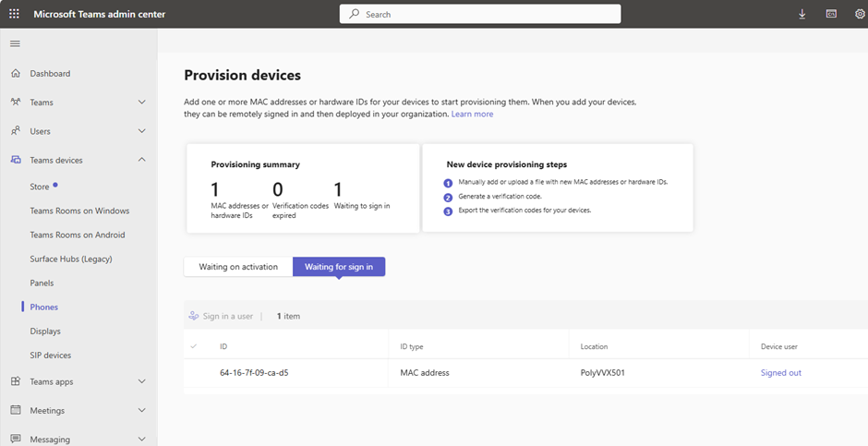Go to the Panels page

pos(42,283)
